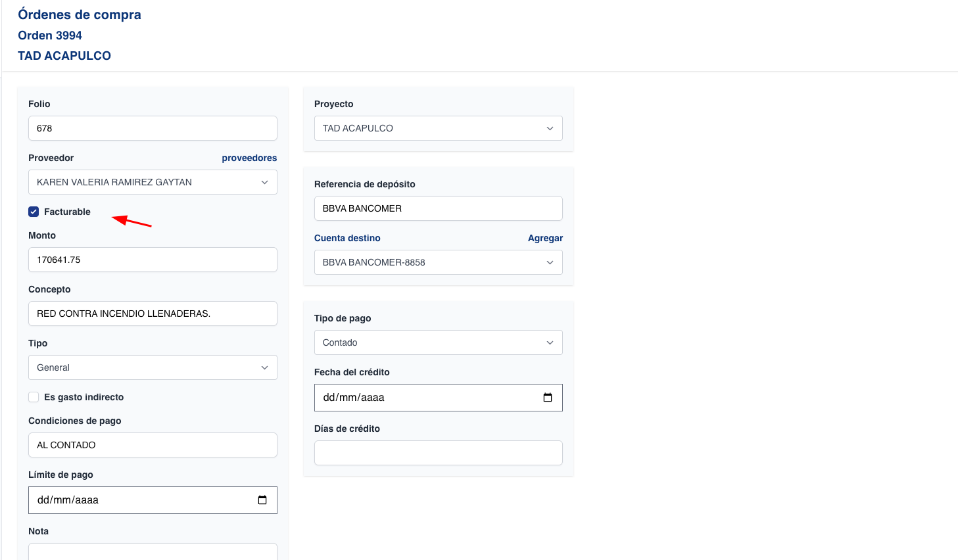Screen dimensions: 958x560
Task: Enable the Es gasto indirecto checkbox
Action: pos(34,397)
